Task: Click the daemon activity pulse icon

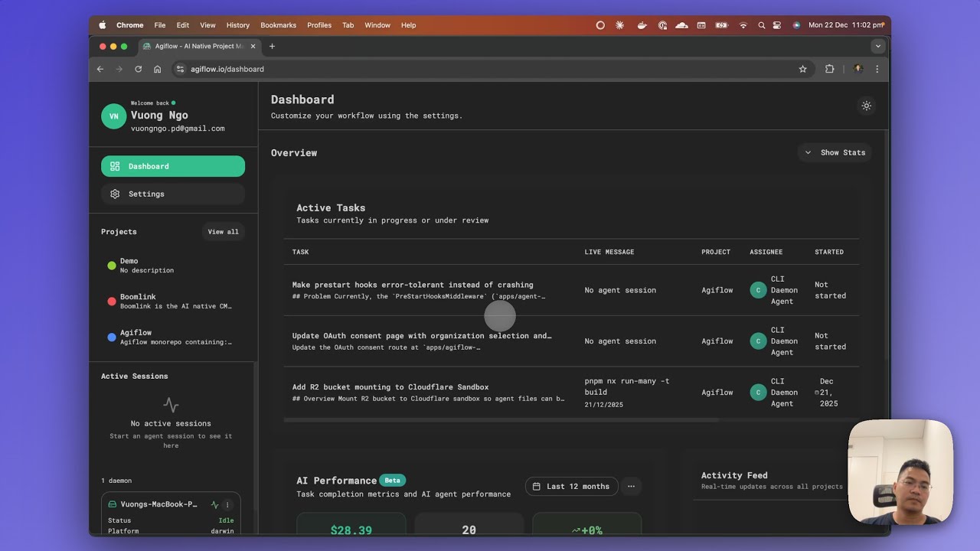Action: click(214, 505)
